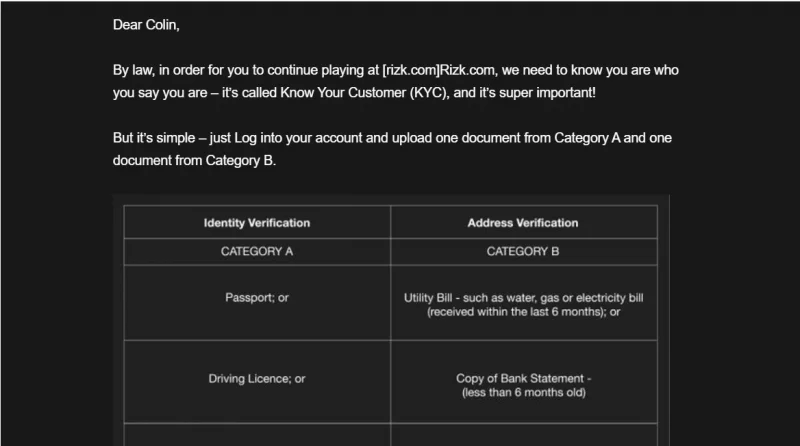The image size is (800, 446).
Task: Click the "CATEGORY B" cell
Action: (523, 252)
